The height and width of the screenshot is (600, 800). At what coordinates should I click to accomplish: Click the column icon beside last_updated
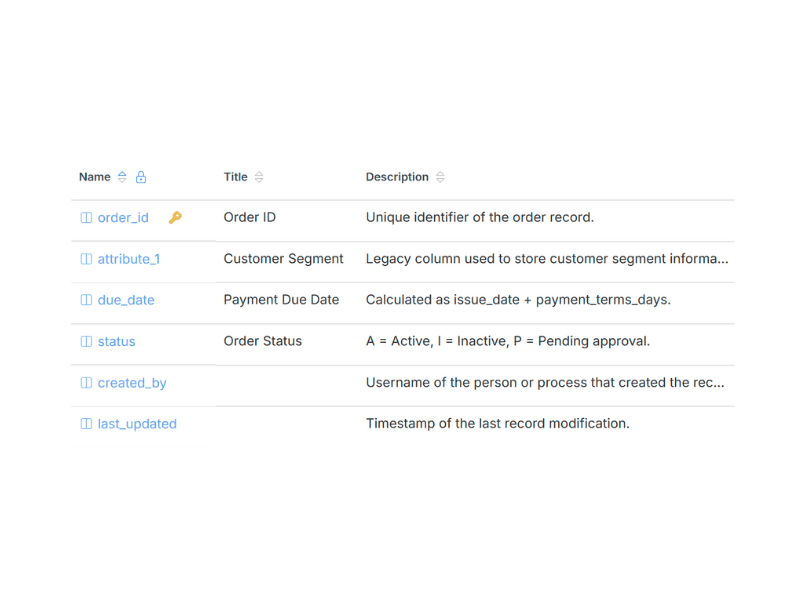(85, 423)
